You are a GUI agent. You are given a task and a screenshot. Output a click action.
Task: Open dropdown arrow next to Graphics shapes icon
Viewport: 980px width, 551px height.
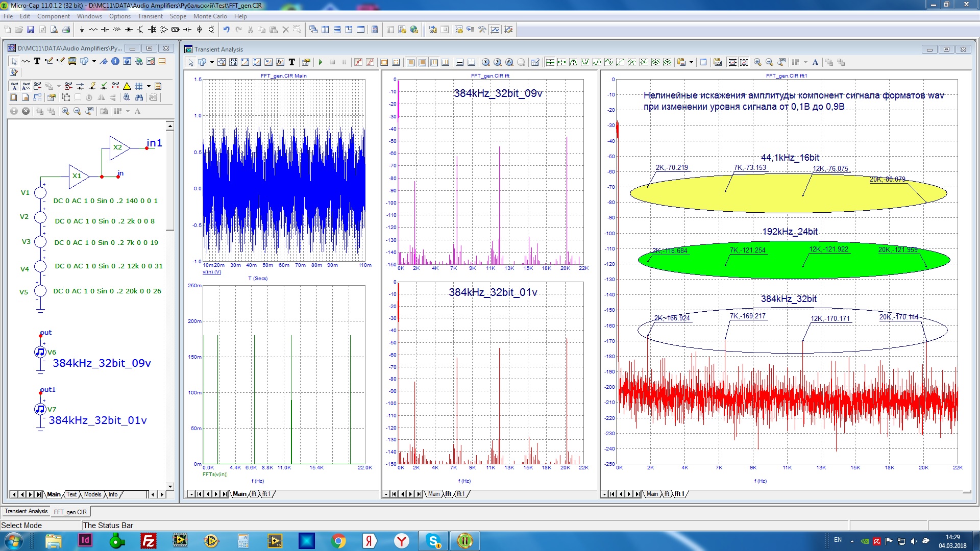212,62
